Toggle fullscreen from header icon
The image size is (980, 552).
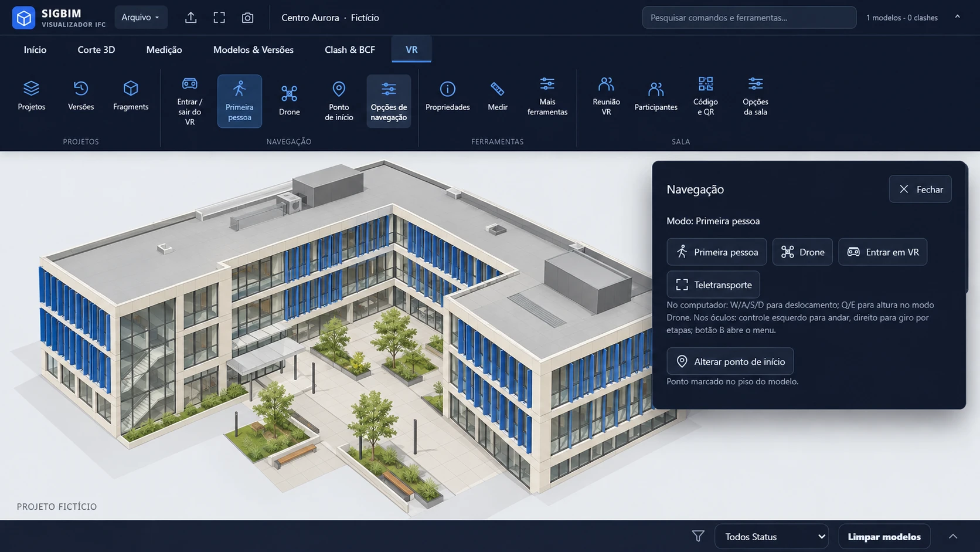click(x=219, y=18)
